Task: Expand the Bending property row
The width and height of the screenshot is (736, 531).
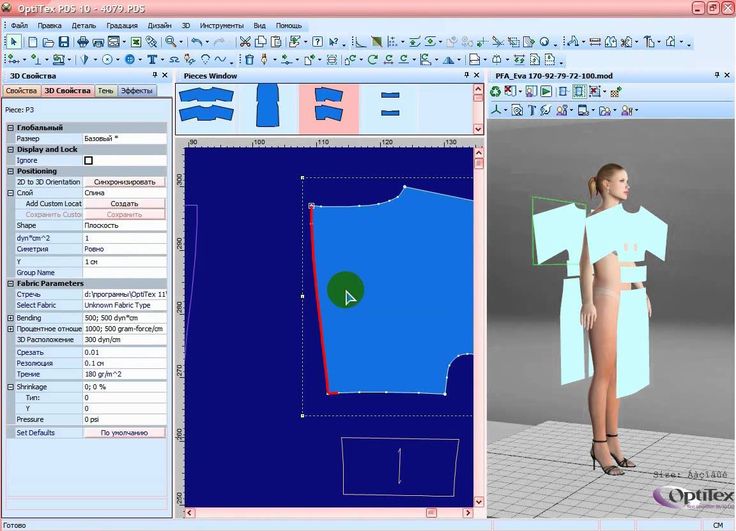Action: (x=11, y=318)
